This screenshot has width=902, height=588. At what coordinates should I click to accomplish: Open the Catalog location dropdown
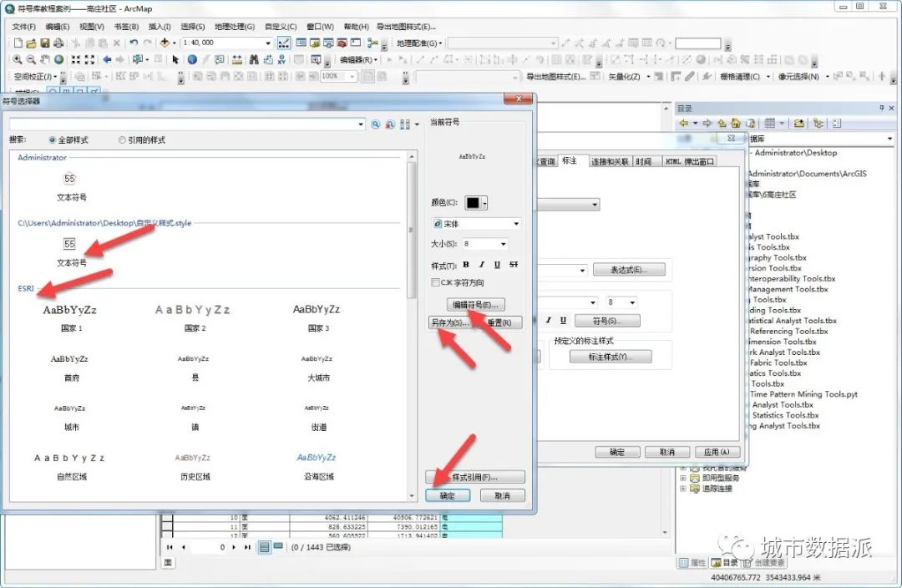coord(889,139)
